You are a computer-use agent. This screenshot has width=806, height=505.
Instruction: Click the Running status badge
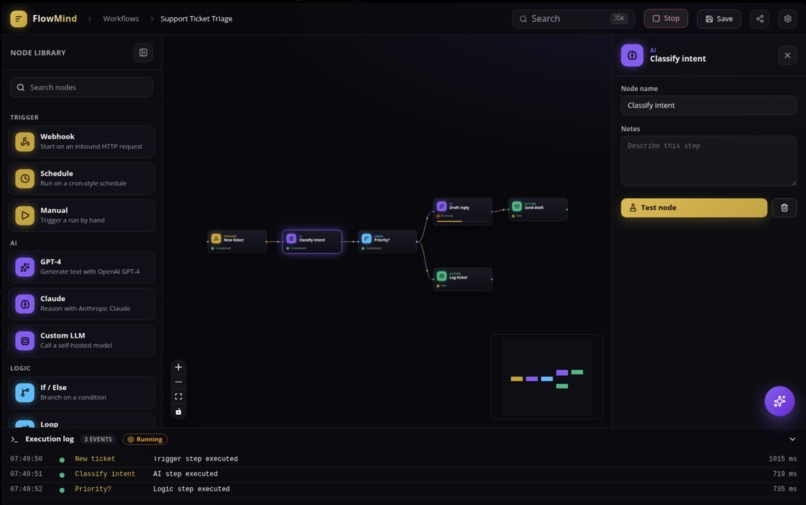(145, 439)
